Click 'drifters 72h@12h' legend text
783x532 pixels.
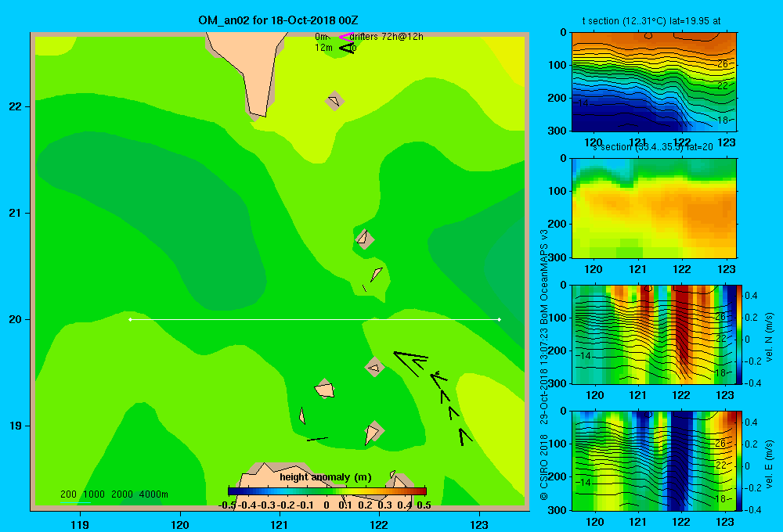point(387,37)
